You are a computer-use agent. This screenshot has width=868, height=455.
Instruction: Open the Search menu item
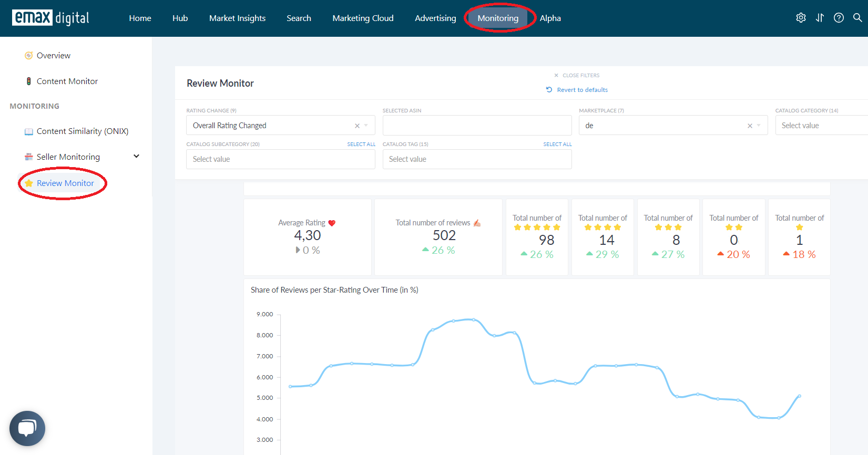299,18
